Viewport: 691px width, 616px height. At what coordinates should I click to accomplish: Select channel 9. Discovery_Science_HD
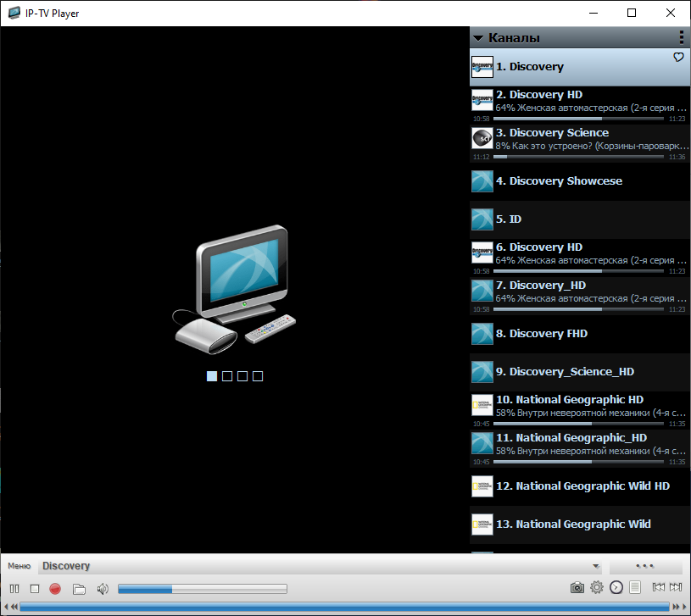coord(580,372)
